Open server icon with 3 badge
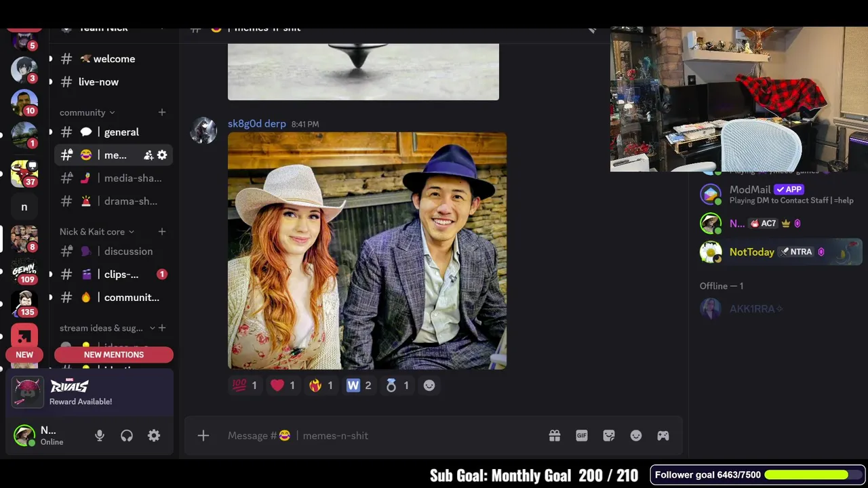868x488 pixels. pos(24,70)
